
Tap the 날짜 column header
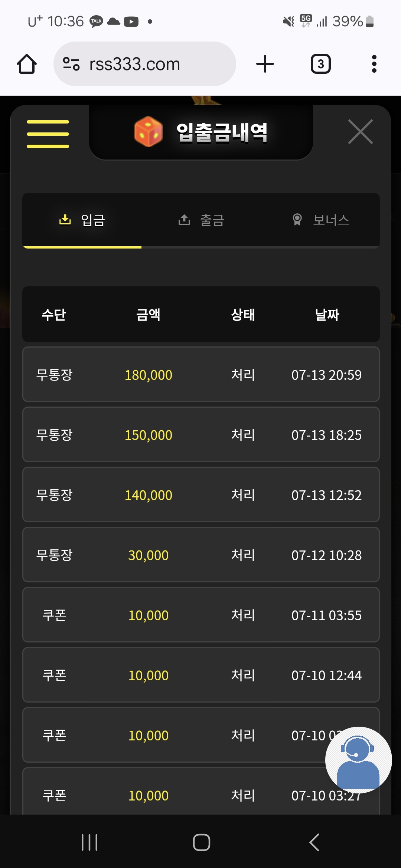pyautogui.click(x=327, y=315)
